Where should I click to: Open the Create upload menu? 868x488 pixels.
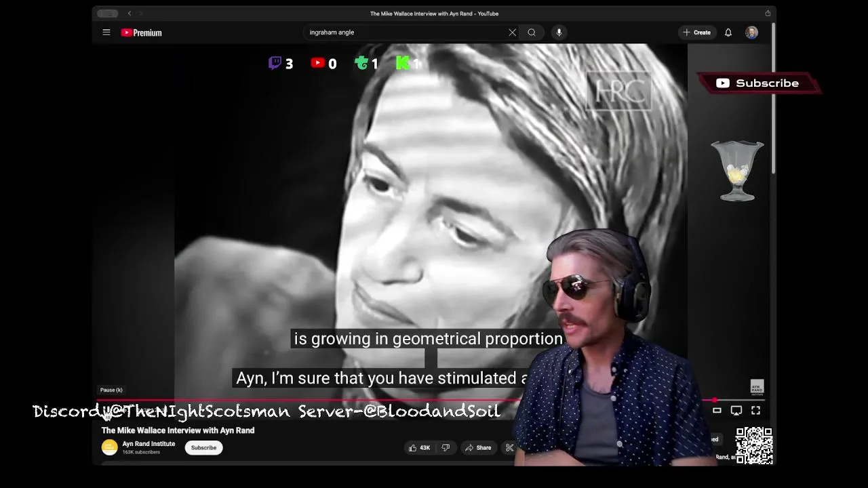point(697,33)
